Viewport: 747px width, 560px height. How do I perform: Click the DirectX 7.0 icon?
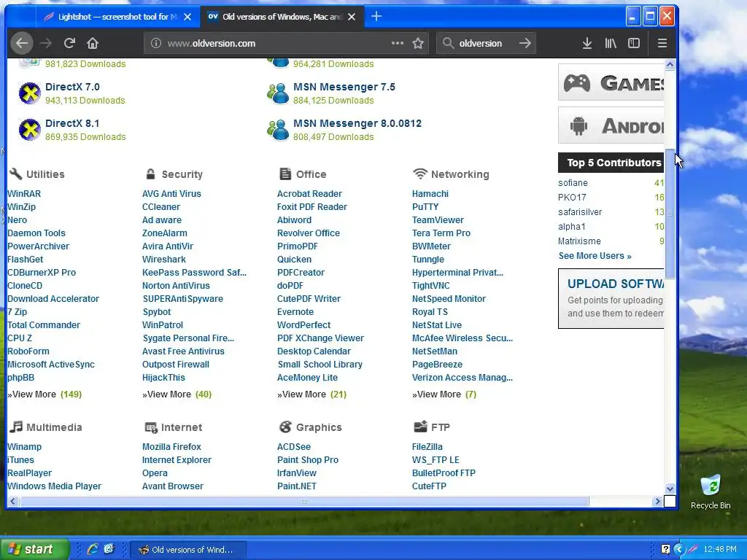(29, 93)
